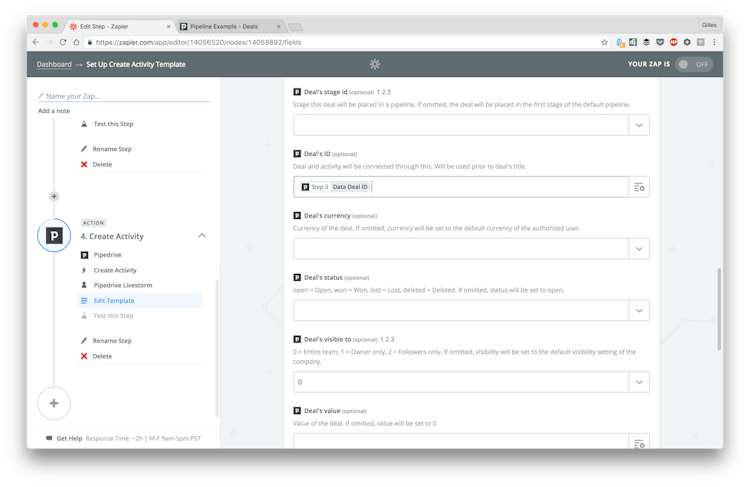Click the small plus between steps
The height and width of the screenshot is (487, 750).
click(x=54, y=196)
